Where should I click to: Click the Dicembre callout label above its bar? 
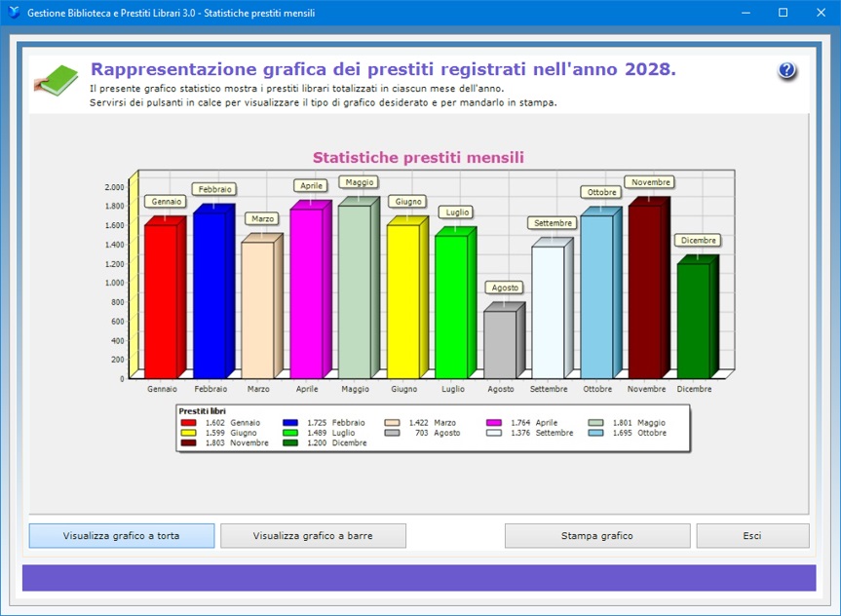699,241
